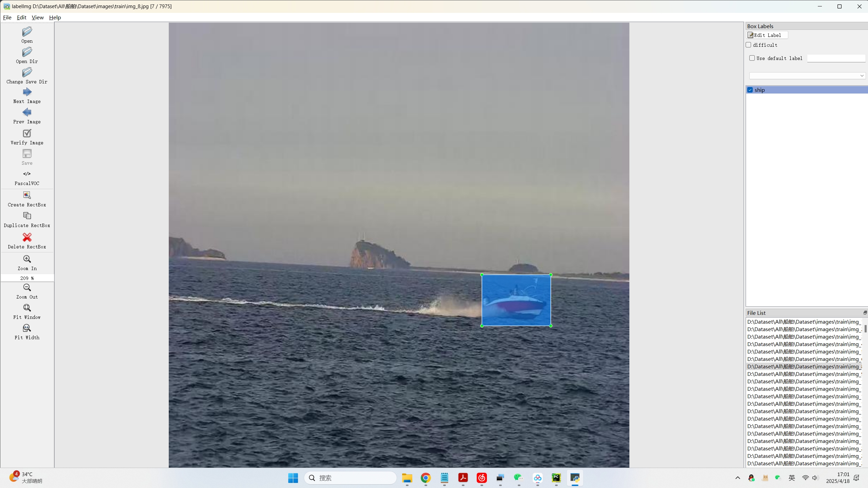The height and width of the screenshot is (488, 868).
Task: Switch PascalVOC save format
Action: coord(27,174)
